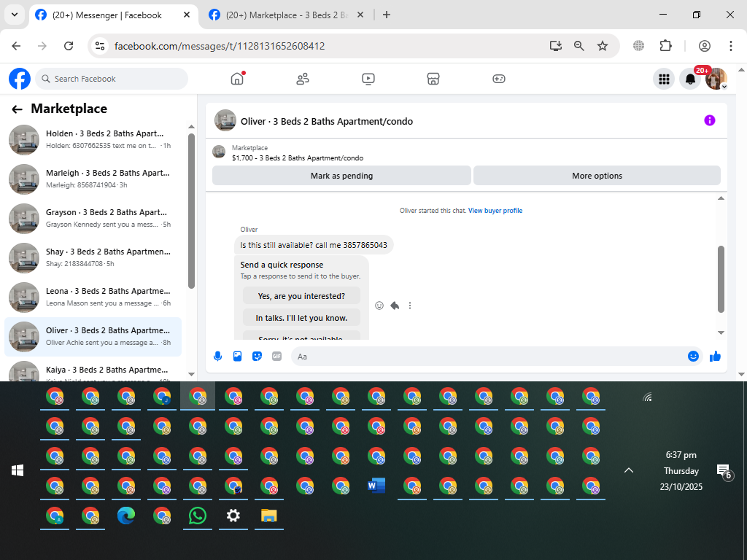
Task: Click the site information icon in address bar
Action: click(x=100, y=46)
